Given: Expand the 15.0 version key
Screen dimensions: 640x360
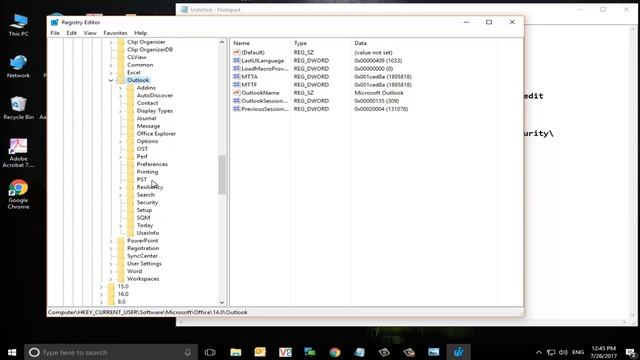Looking at the screenshot, I should tap(101, 287).
